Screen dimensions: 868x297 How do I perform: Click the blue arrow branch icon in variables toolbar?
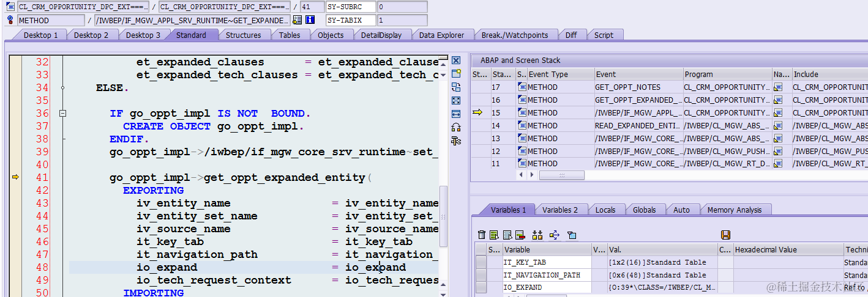[555, 235]
